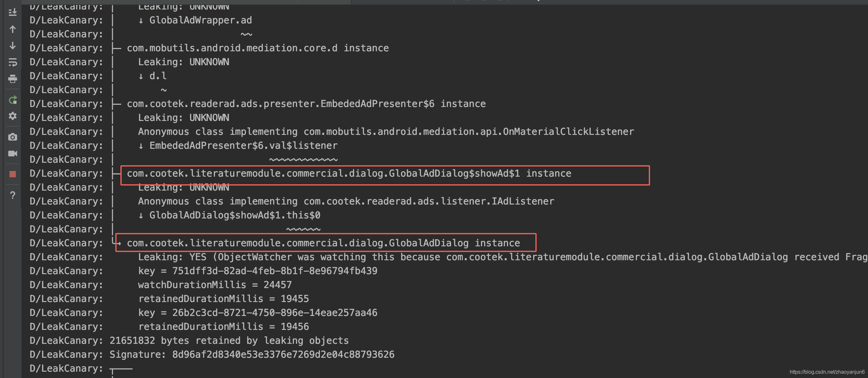
Task: Click the 'EmbededAdPresenter$6 instance' line
Action: point(306,104)
